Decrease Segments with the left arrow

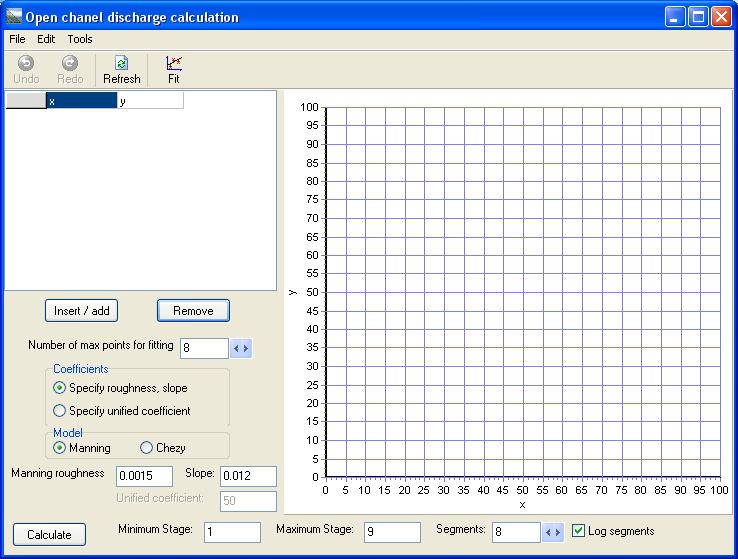(x=548, y=533)
